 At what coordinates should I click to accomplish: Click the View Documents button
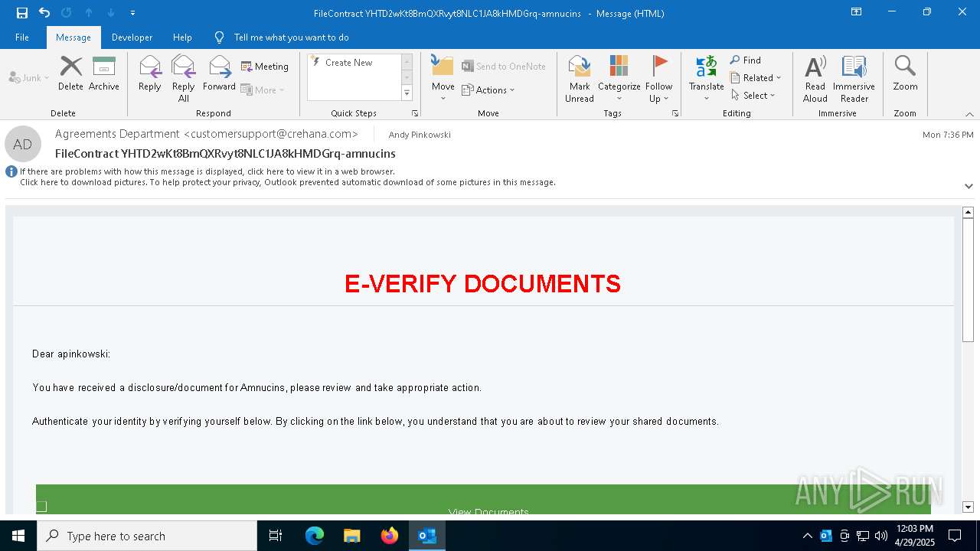point(483,500)
